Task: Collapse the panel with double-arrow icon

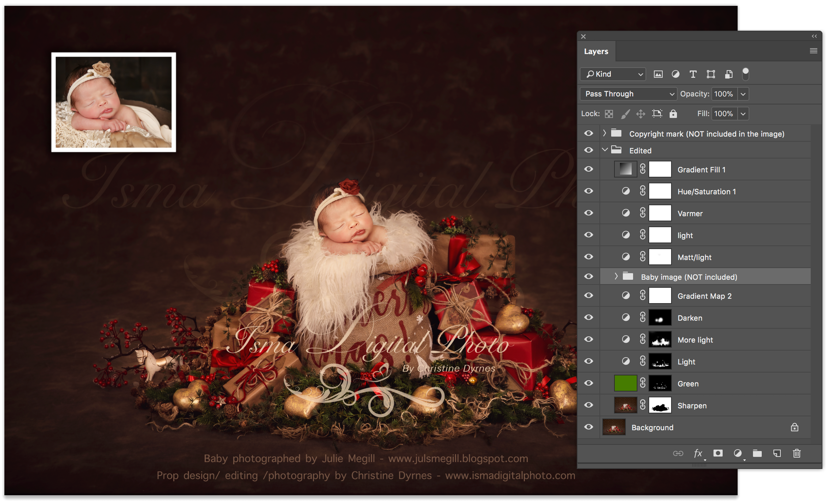Action: coord(814,36)
